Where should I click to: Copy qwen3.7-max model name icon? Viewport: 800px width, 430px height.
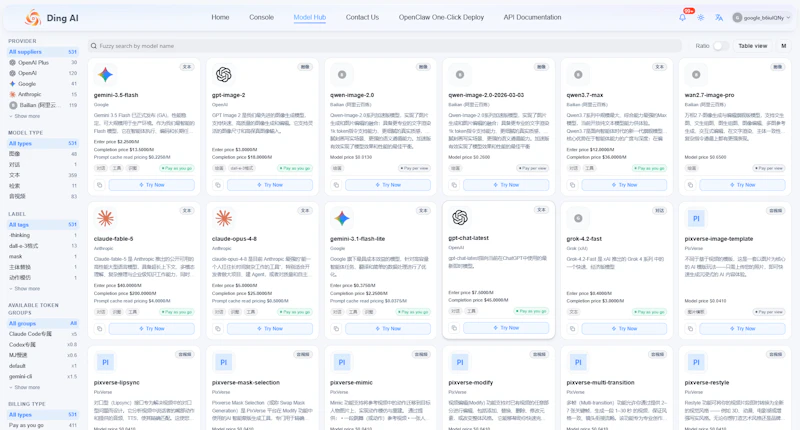tap(572, 185)
